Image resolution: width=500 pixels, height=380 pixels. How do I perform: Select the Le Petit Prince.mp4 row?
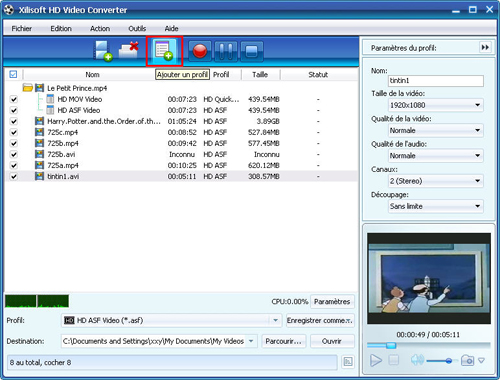pos(182,88)
